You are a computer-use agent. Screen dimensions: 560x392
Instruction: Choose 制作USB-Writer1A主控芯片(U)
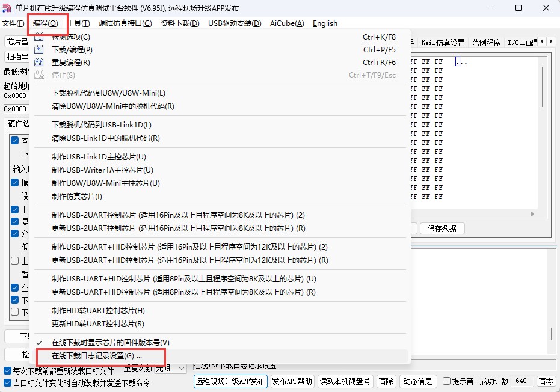220,170
